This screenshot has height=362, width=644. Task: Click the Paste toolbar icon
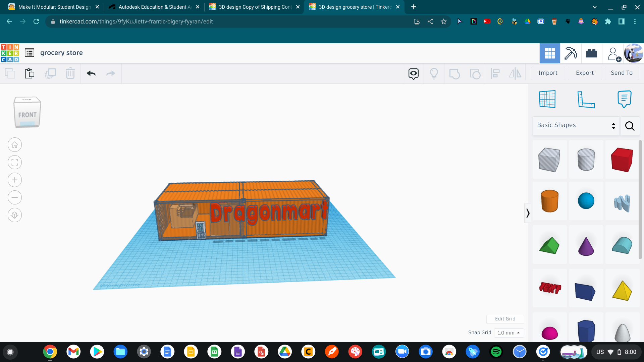pyautogui.click(x=30, y=73)
